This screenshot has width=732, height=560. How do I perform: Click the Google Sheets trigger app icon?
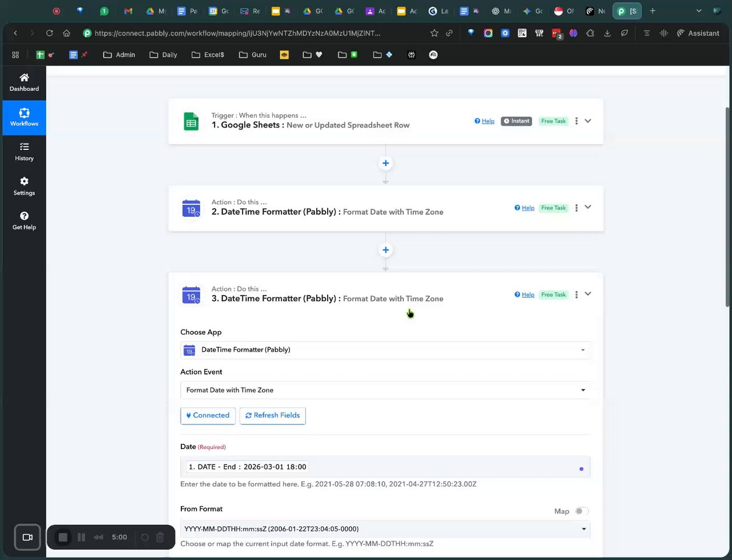click(x=191, y=121)
